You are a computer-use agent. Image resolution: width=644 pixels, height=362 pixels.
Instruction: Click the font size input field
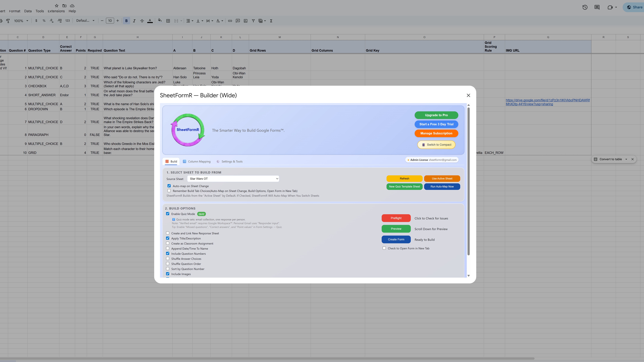coord(110,21)
